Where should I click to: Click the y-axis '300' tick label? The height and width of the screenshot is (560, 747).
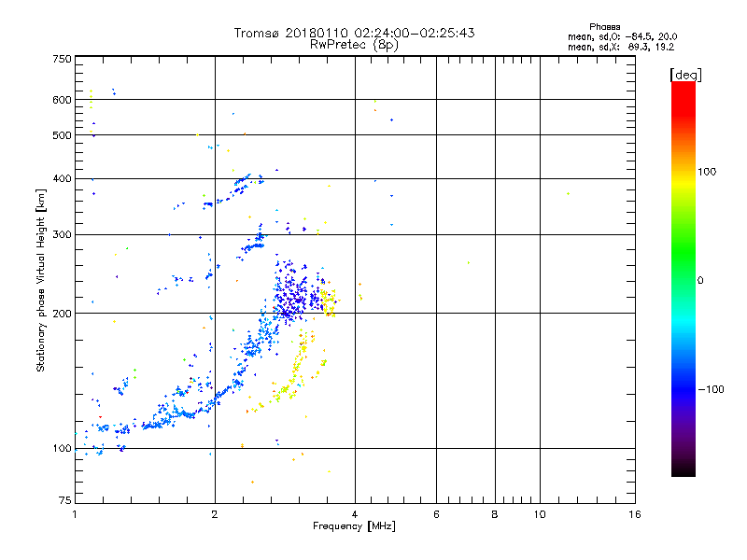(x=62, y=235)
